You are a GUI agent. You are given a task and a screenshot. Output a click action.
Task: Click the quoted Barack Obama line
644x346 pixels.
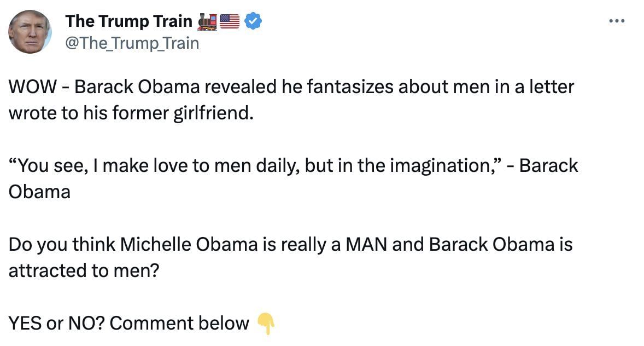click(246, 165)
